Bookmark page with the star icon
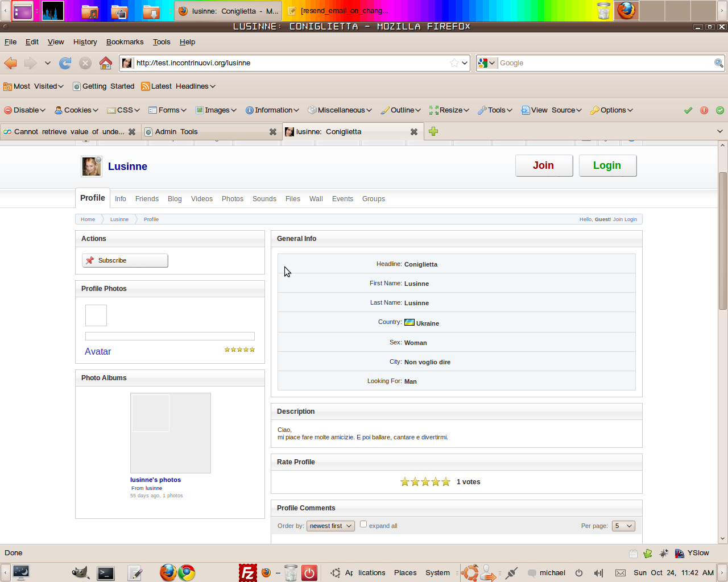728x582 pixels. tap(454, 63)
